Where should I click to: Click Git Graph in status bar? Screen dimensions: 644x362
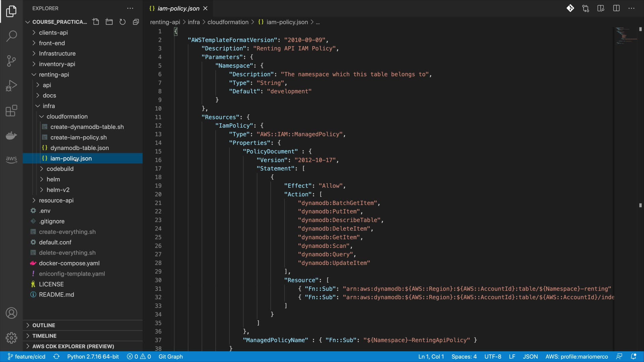tap(170, 356)
